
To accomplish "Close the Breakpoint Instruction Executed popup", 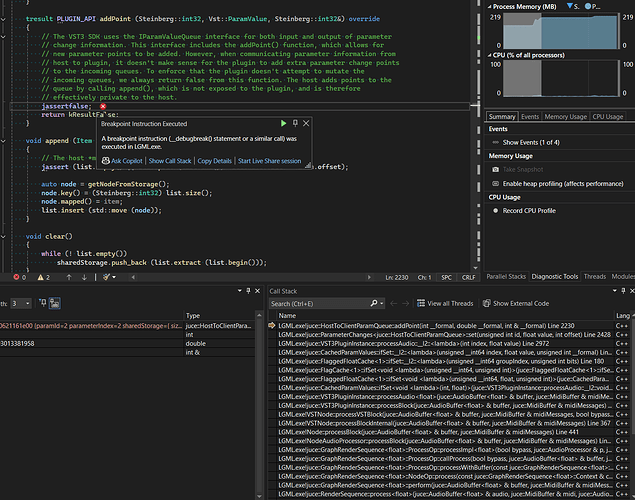I will pyautogui.click(x=306, y=123).
